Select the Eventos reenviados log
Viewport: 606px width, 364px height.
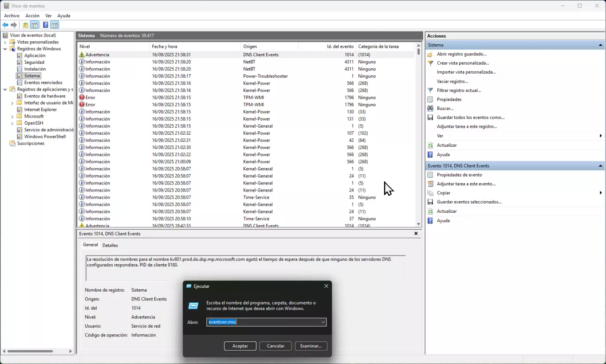pyautogui.click(x=43, y=82)
